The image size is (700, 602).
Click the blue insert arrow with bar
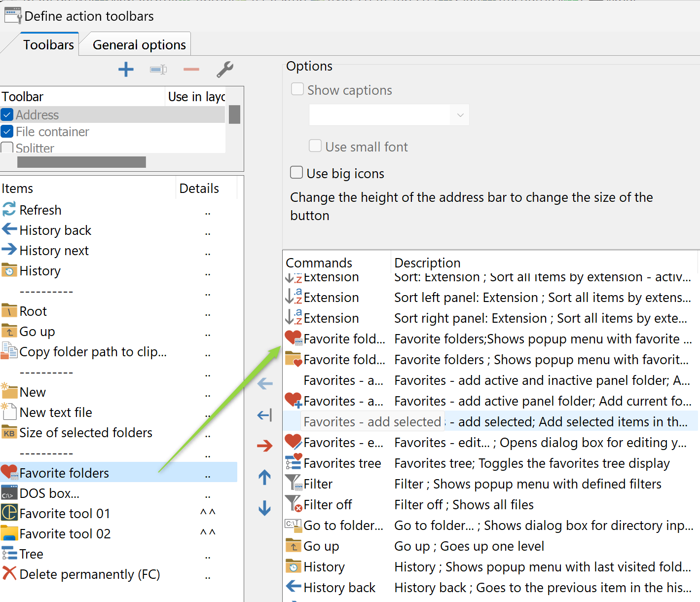265,415
